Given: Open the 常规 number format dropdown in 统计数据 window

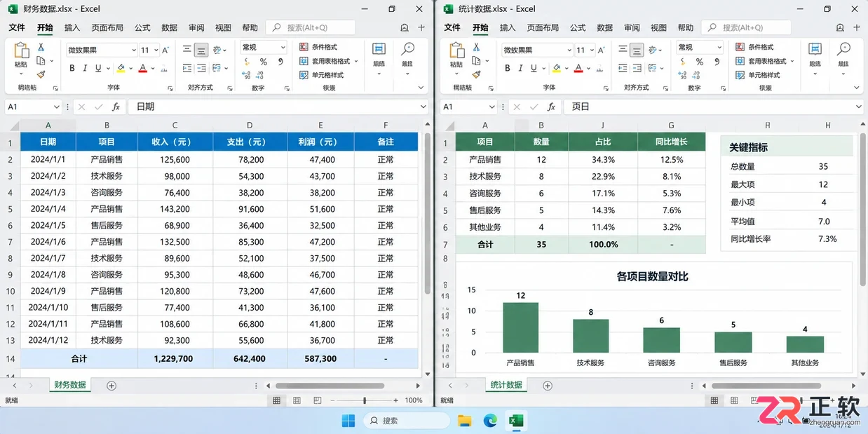Looking at the screenshot, I should click(x=719, y=48).
